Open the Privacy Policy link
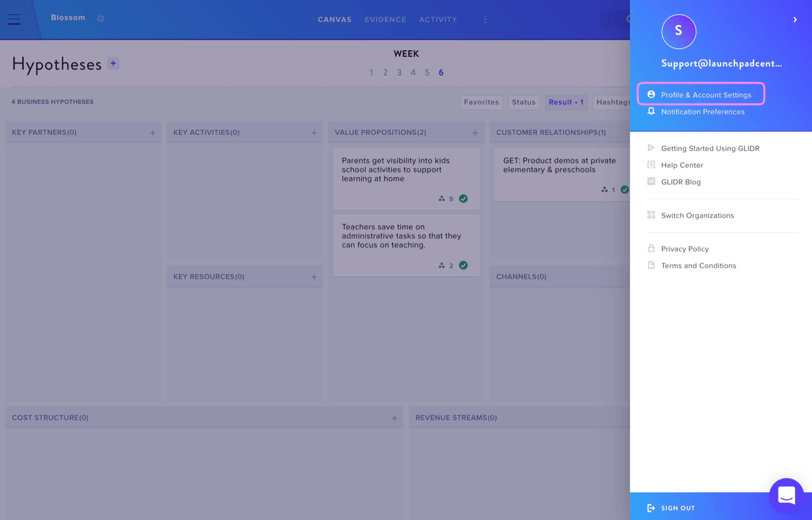This screenshot has height=520, width=812. pos(685,249)
